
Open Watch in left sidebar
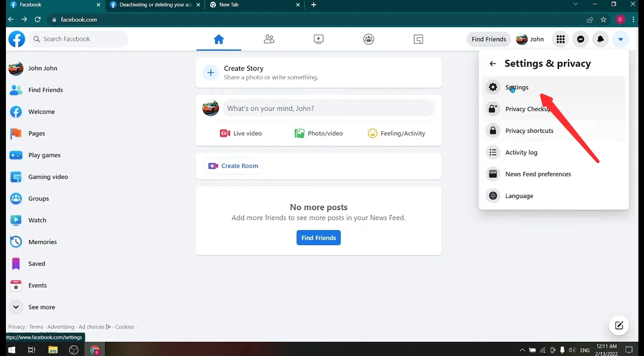[28, 220]
